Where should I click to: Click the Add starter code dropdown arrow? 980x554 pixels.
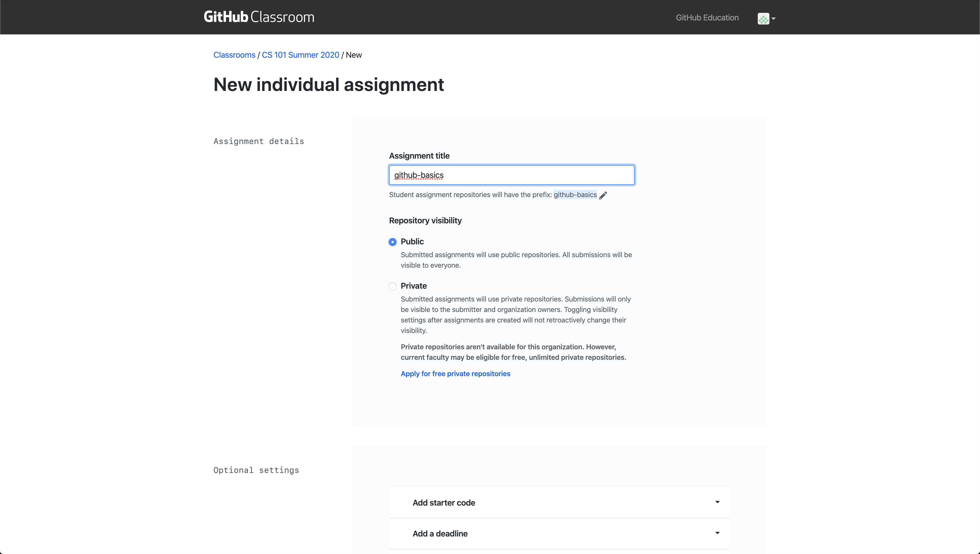[x=717, y=502]
